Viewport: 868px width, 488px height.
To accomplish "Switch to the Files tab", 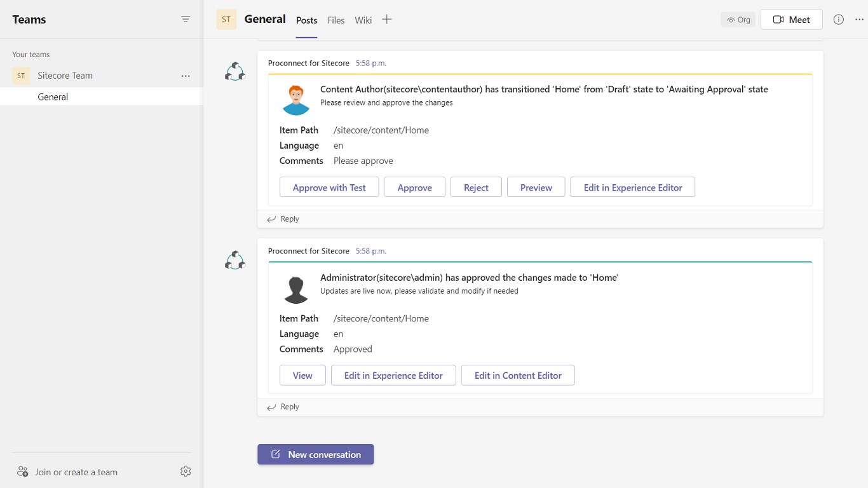I will (x=336, y=20).
